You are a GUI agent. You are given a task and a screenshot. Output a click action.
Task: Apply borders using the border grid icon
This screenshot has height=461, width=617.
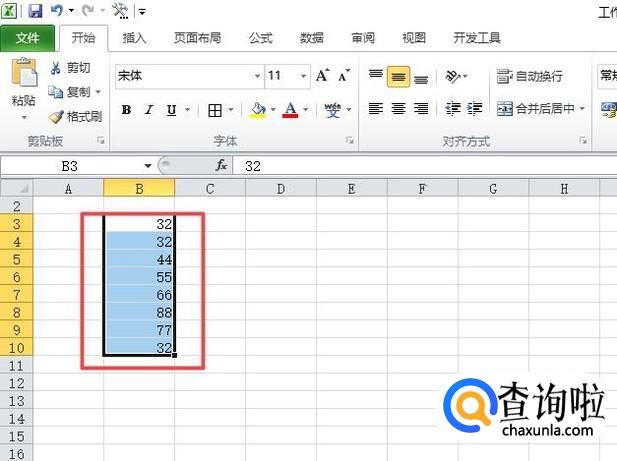click(215, 110)
